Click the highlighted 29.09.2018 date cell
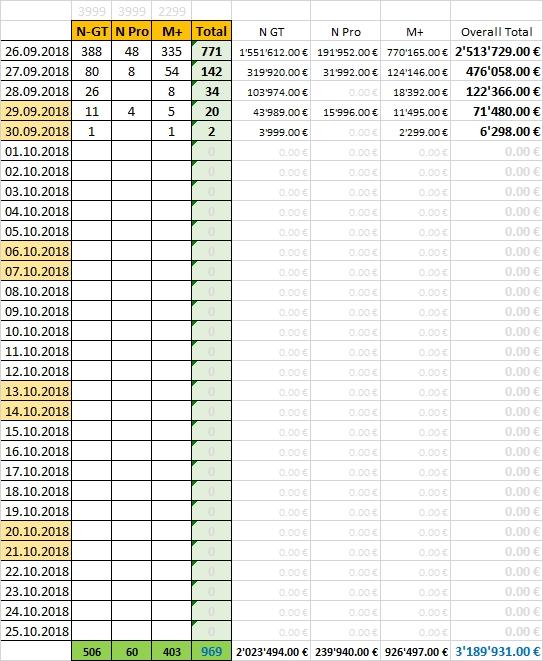Viewport: 543px width, 661px height. tap(36, 111)
